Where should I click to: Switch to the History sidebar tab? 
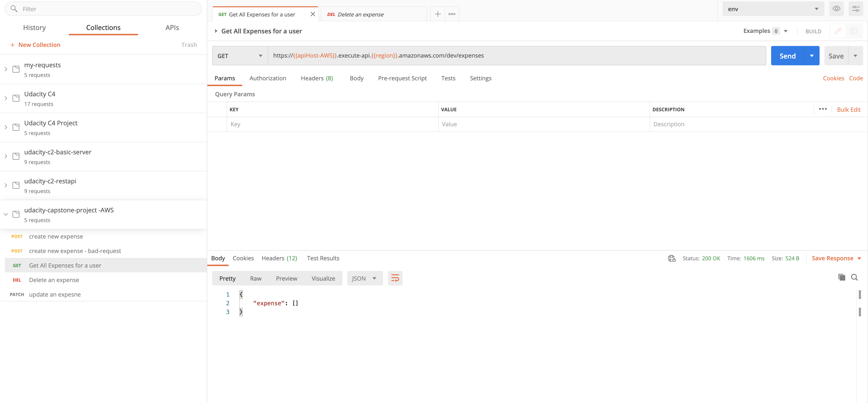(34, 28)
